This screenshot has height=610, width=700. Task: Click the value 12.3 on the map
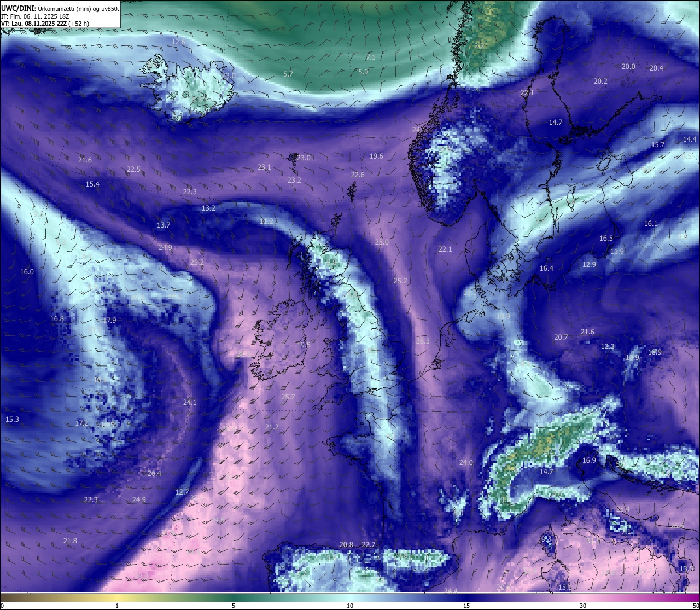pos(608,347)
